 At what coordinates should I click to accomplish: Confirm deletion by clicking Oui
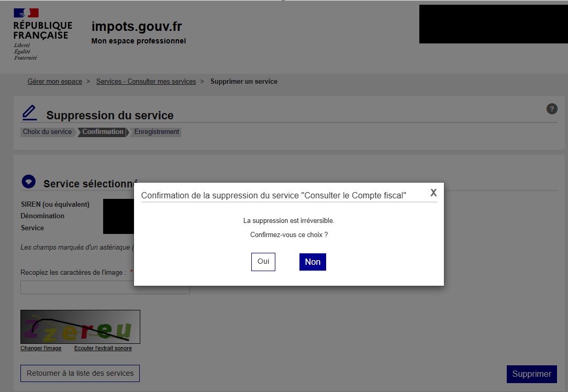(x=263, y=262)
